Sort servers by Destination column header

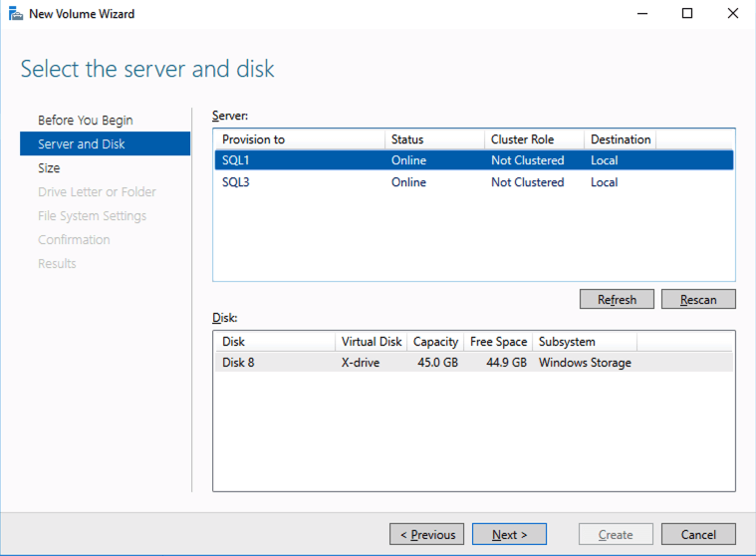coord(620,139)
